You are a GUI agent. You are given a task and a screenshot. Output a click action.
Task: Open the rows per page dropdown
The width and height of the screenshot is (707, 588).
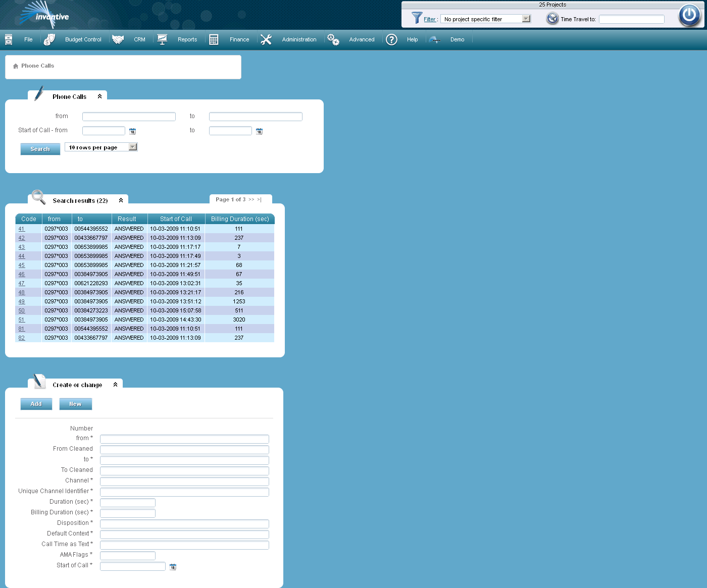point(132,147)
